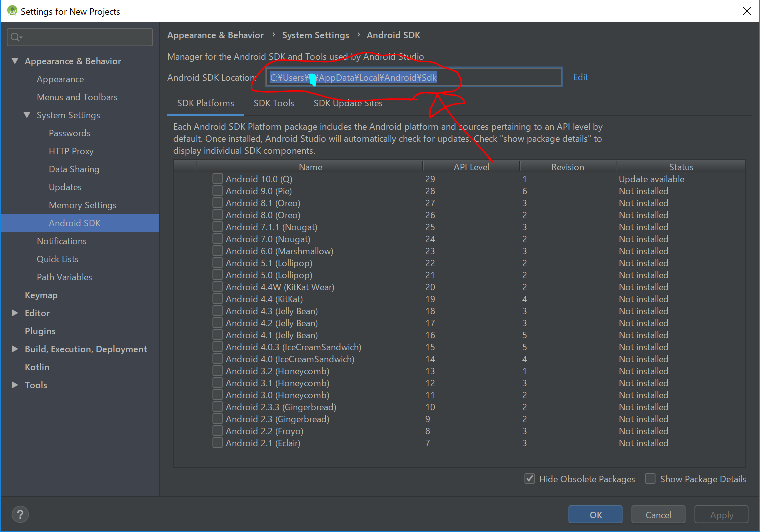Screen dimensions: 760x532
Task: Check the Android 5.1 (Lollipop) checkbox
Action: tap(218, 263)
